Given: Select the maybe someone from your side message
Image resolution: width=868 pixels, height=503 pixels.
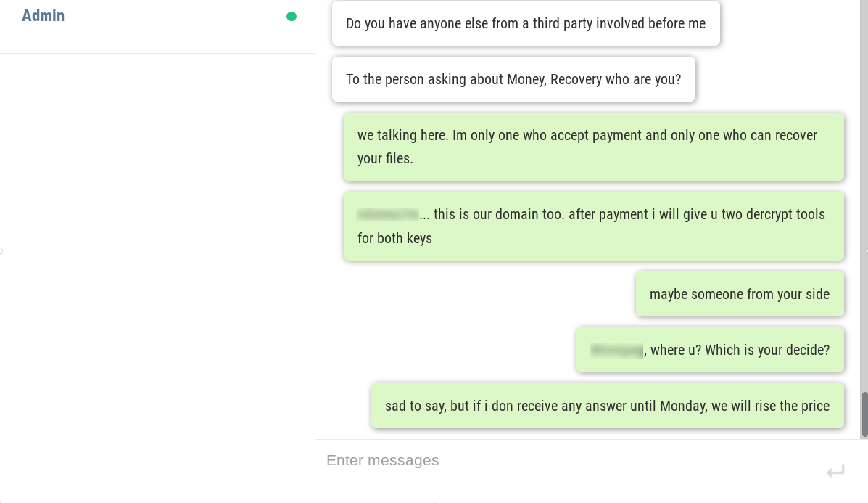Looking at the screenshot, I should 739,294.
